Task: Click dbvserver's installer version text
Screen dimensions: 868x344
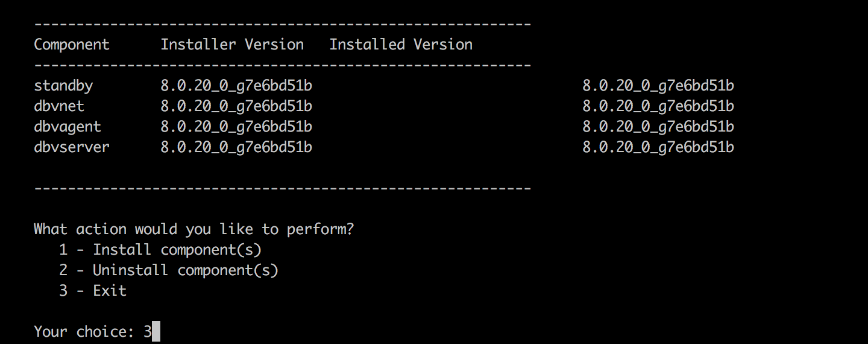Action: 236,147
